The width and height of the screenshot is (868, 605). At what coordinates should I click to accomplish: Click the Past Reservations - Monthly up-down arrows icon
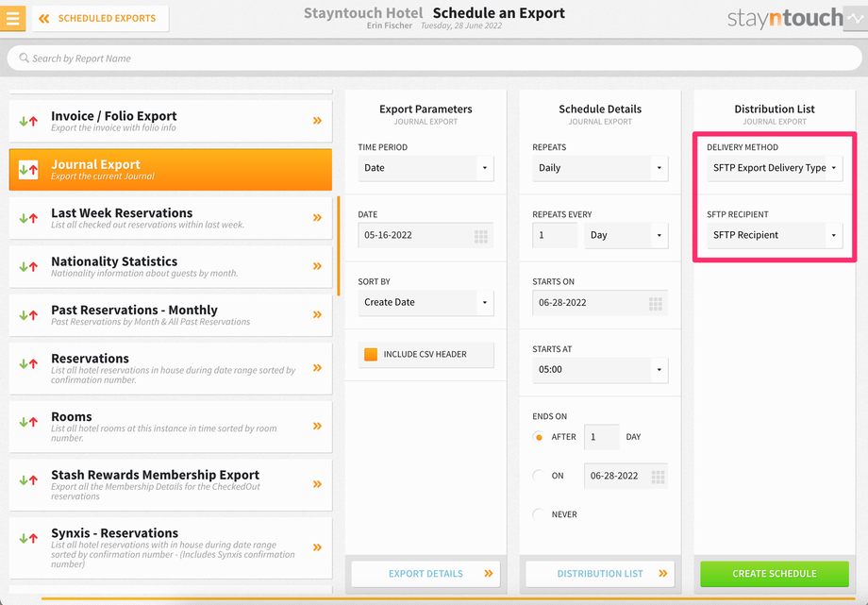pyautogui.click(x=28, y=315)
